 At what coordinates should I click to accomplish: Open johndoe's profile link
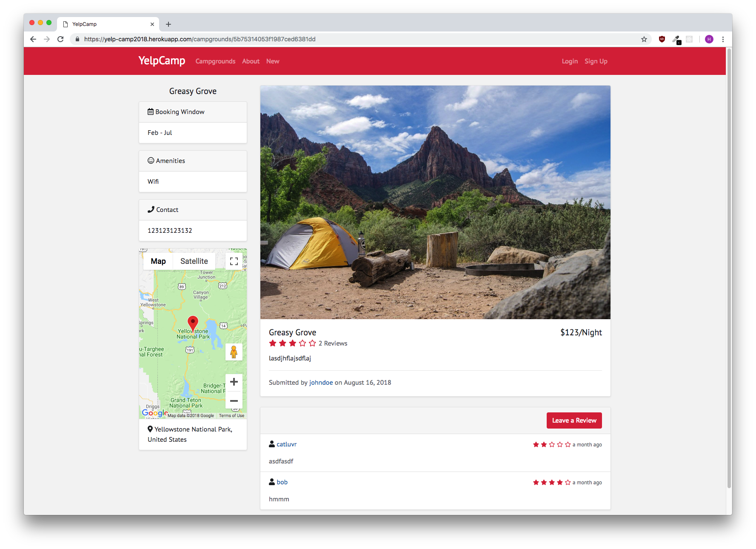pyautogui.click(x=321, y=382)
